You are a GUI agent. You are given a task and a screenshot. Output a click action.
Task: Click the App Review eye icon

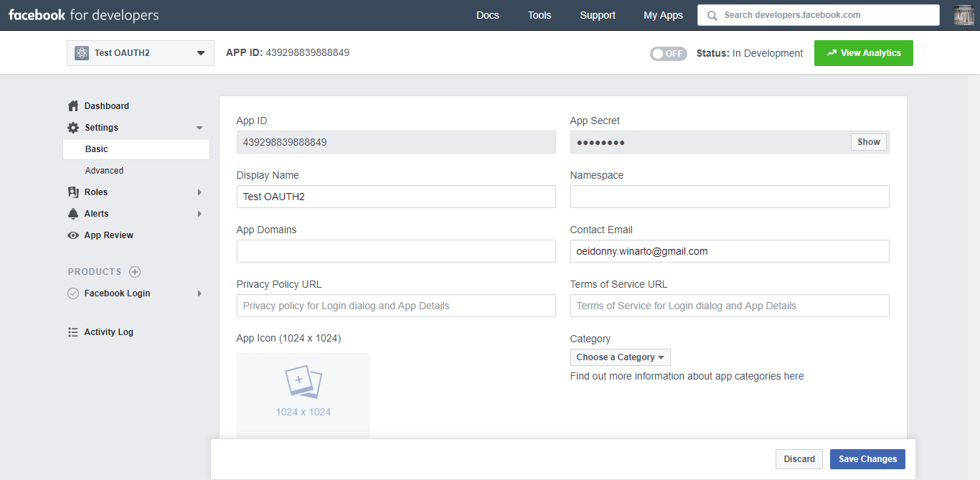73,235
